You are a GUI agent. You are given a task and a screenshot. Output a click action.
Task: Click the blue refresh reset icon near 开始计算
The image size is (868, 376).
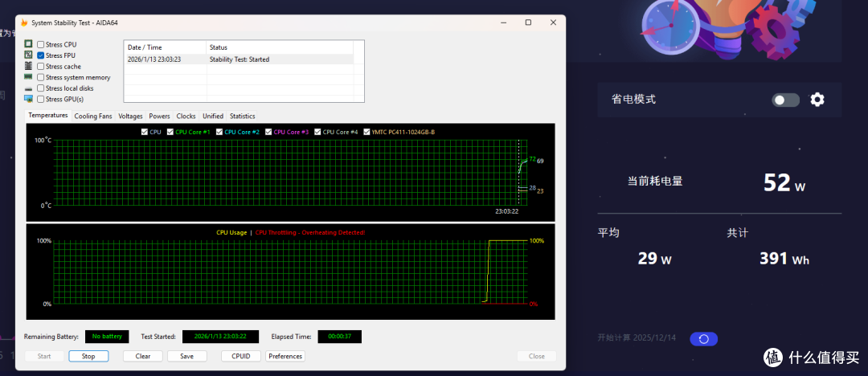click(703, 339)
